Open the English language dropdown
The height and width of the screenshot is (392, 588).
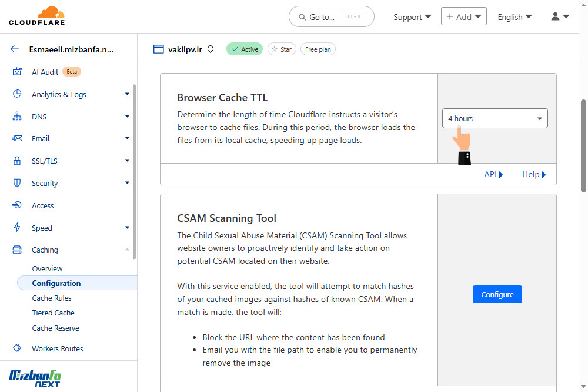tap(514, 17)
